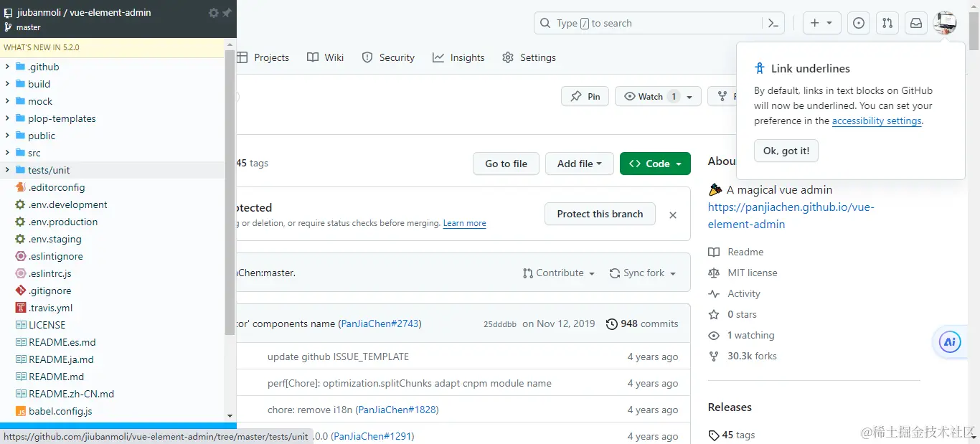The height and width of the screenshot is (444, 980).
Task: Open the notifications inbox
Action: pyautogui.click(x=916, y=23)
